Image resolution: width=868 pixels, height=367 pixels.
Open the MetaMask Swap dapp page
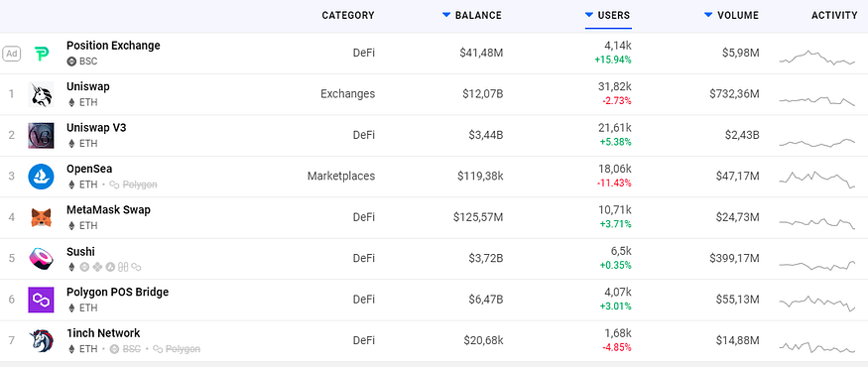108,209
